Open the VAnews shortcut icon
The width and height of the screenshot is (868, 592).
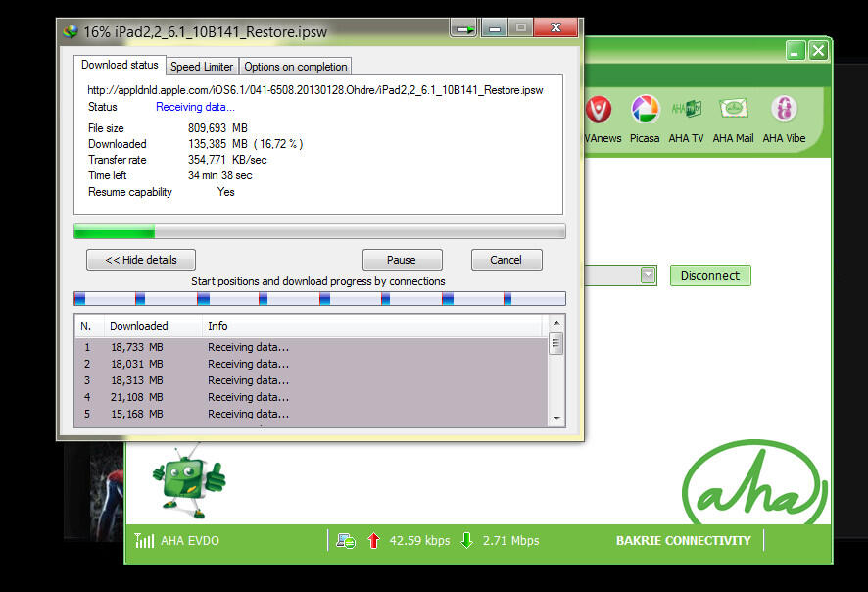[x=599, y=109]
